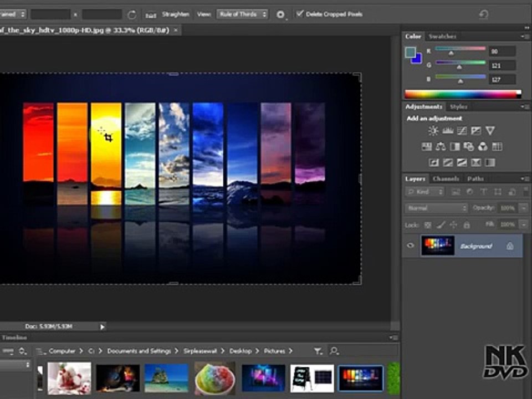Screen dimensions: 532x399
Task: Select the Timeline panel tab
Action: (14, 337)
